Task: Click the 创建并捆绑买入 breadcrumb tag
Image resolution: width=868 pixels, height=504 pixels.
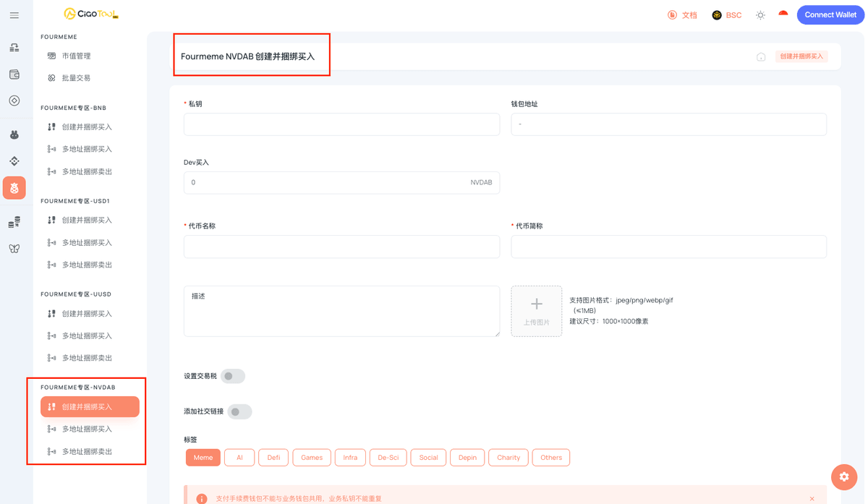Action: click(x=801, y=56)
